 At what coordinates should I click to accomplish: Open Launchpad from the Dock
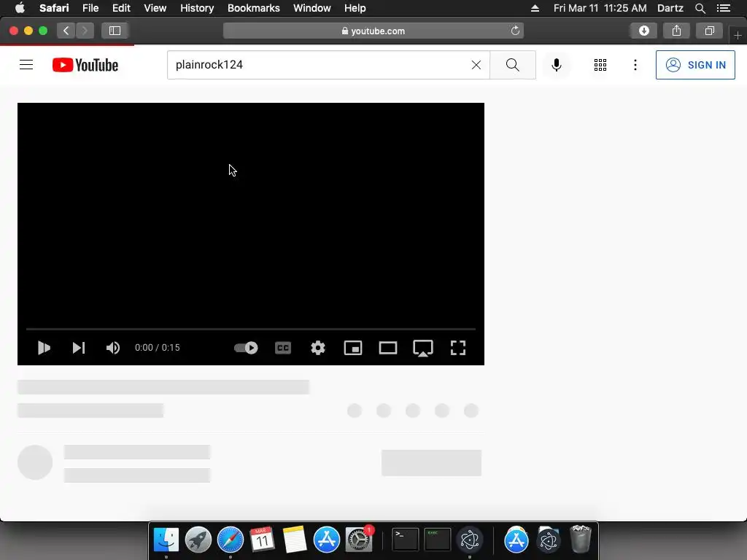click(198, 540)
